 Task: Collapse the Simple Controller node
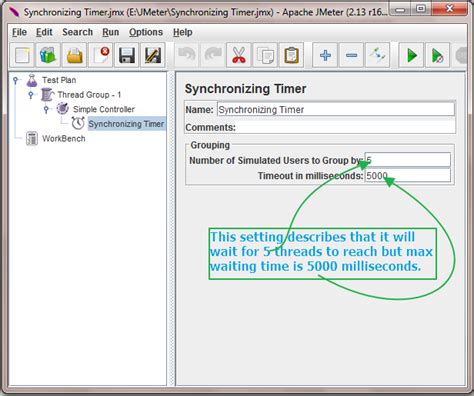point(46,109)
